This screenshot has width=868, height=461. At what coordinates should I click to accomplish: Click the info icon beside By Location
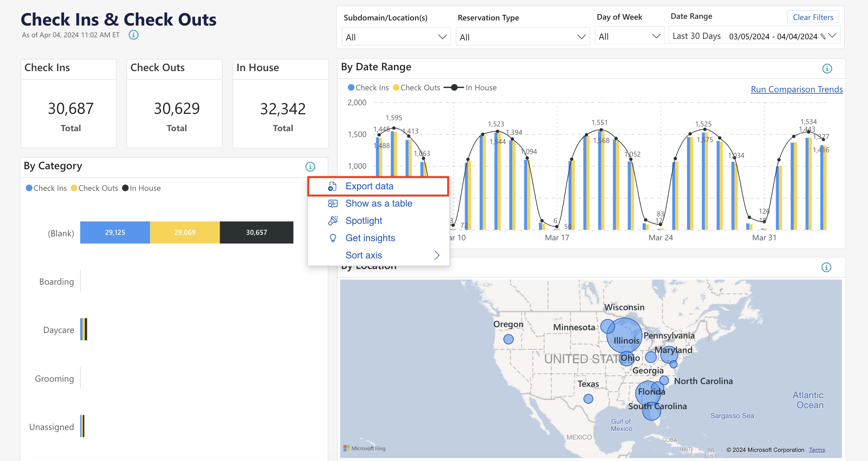826,267
